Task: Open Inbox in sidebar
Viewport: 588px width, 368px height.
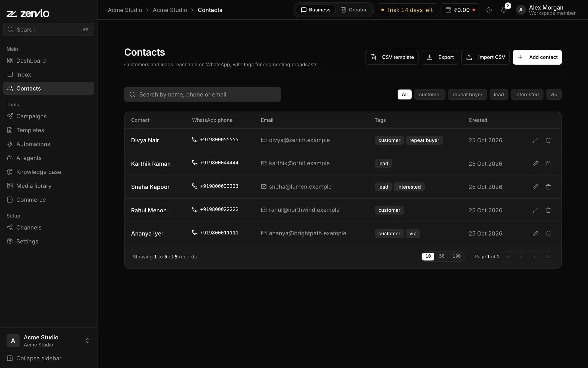Action: (x=49, y=74)
